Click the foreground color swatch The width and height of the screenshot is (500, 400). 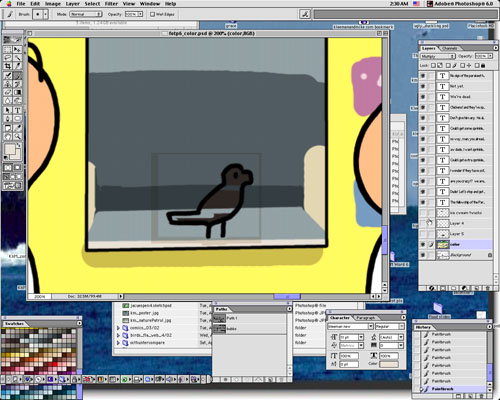coord(10,149)
